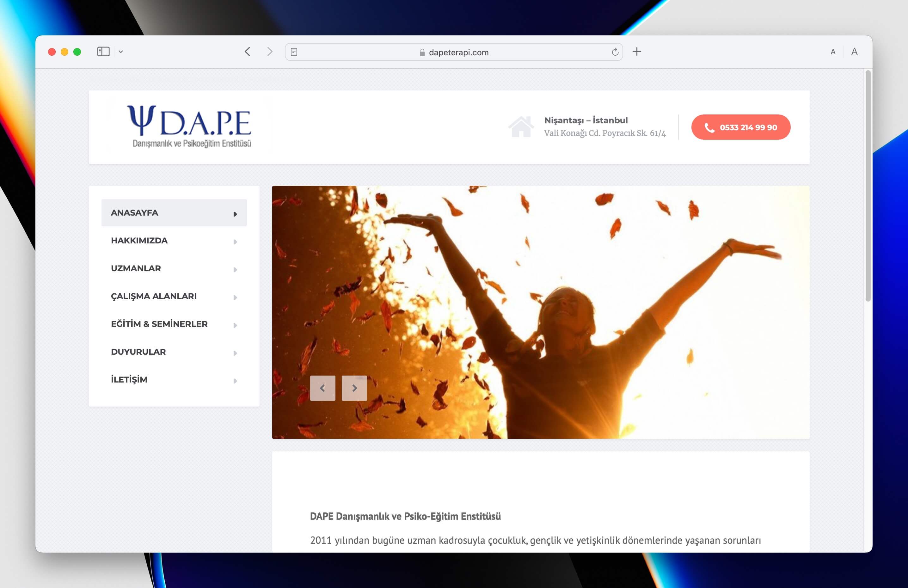Screen dimensions: 908x588
Task: Expand the ANASAYFA arrow
Action: tap(236, 214)
